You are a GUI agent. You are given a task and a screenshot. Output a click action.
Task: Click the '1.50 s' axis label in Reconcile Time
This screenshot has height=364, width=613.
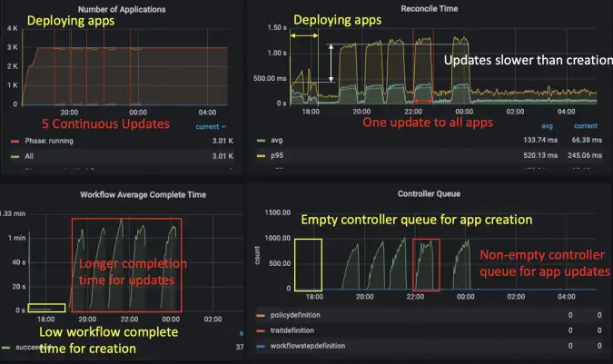coord(277,27)
